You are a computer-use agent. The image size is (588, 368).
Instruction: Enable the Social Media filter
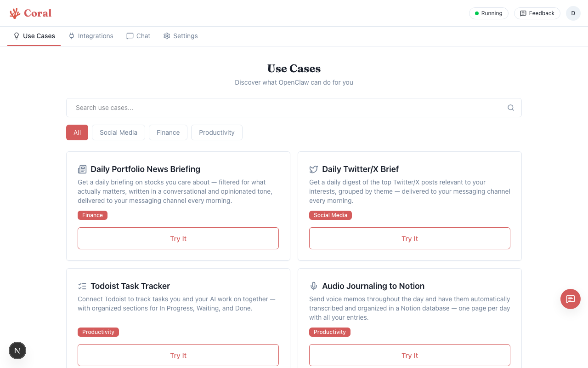click(119, 132)
